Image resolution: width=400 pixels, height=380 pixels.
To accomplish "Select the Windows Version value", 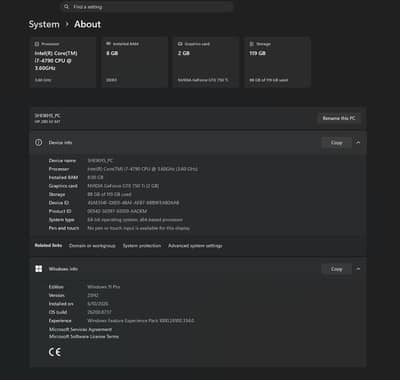I will tap(93, 295).
